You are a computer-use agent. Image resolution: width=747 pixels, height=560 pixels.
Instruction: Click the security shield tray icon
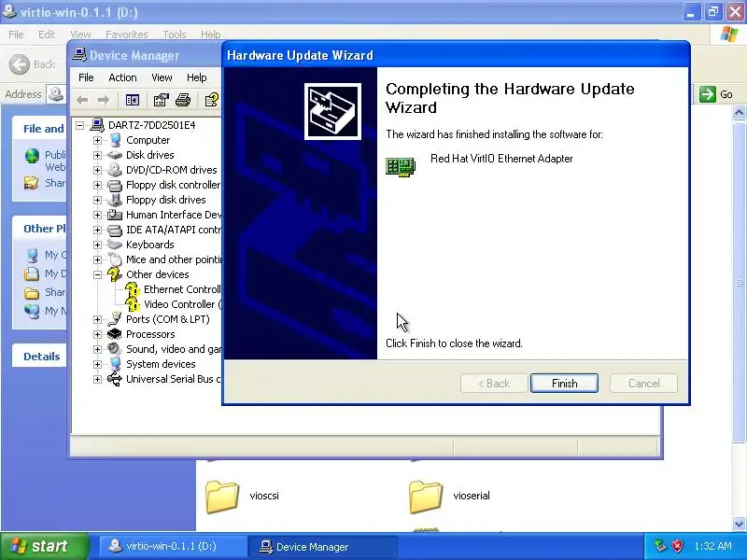(x=677, y=546)
